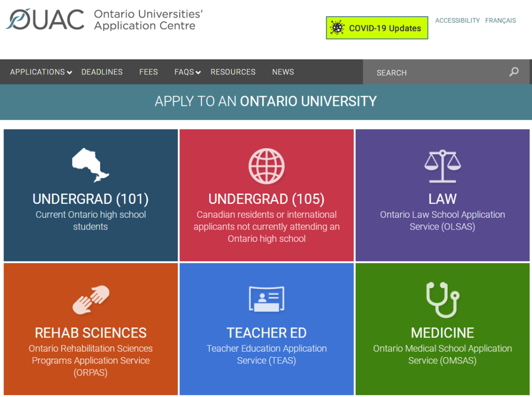Click the magnifying glass search icon
Screen dimensions: 532x397
[x=514, y=72]
